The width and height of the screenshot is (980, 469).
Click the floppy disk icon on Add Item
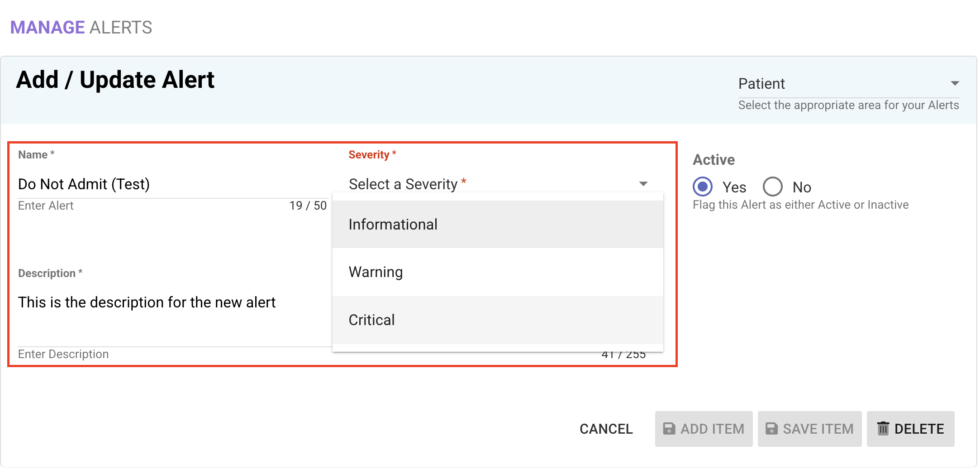tap(669, 429)
